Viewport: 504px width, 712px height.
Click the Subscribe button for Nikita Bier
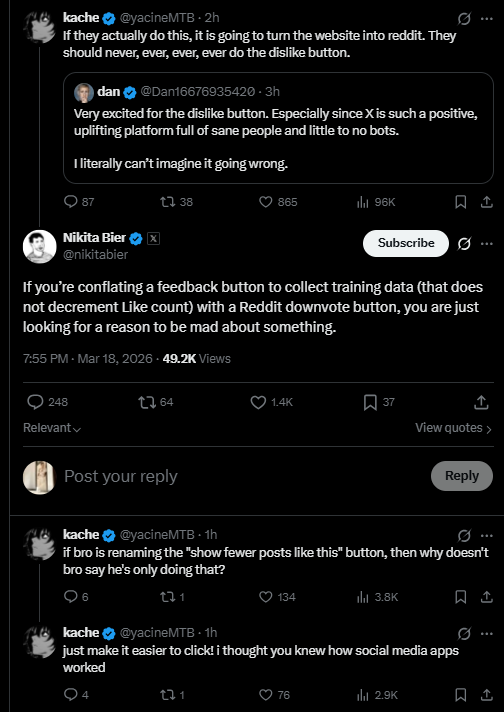pos(405,243)
